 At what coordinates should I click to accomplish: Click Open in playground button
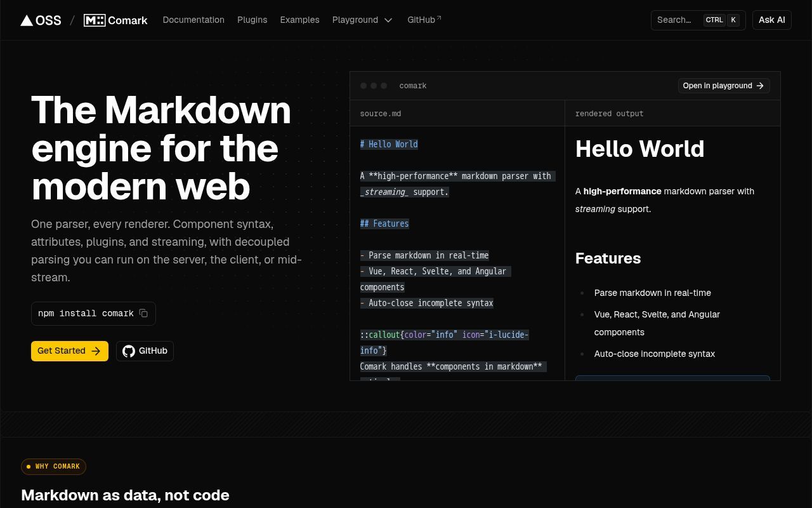(x=724, y=86)
